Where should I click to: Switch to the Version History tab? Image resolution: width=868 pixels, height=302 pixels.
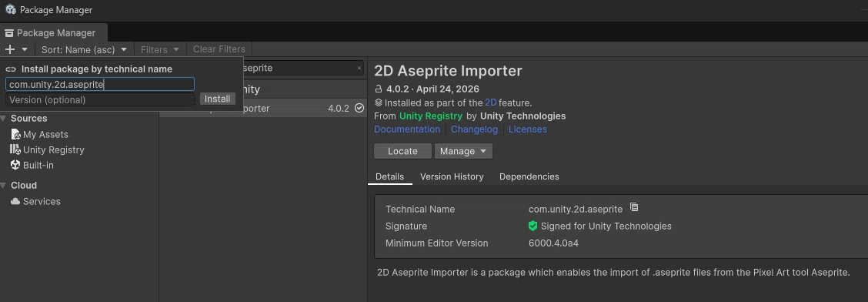coord(452,176)
